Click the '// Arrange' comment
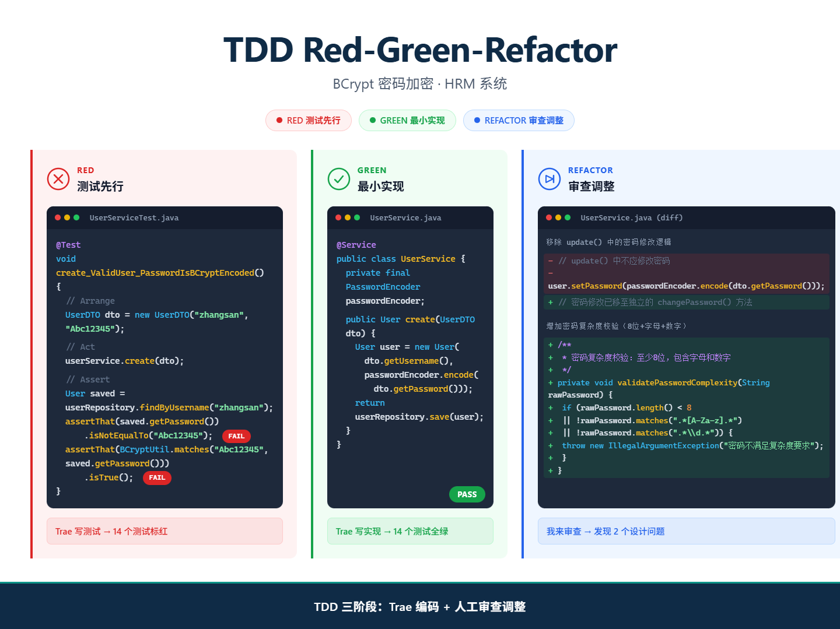Image resolution: width=840 pixels, height=629 pixels. pos(90,301)
